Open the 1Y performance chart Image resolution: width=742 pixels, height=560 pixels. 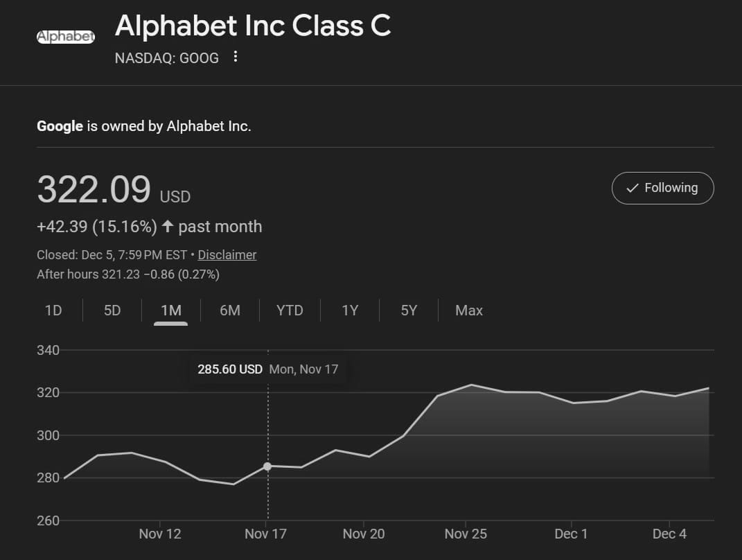(349, 310)
